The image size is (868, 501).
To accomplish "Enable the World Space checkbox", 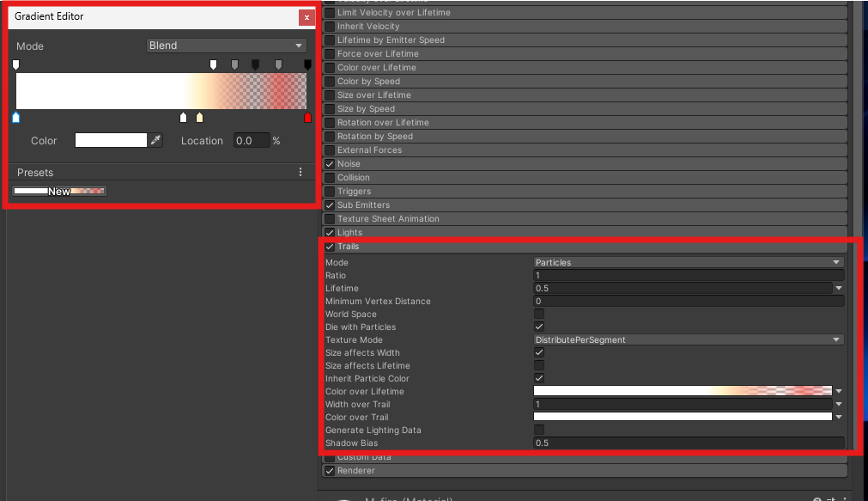I will point(539,315).
